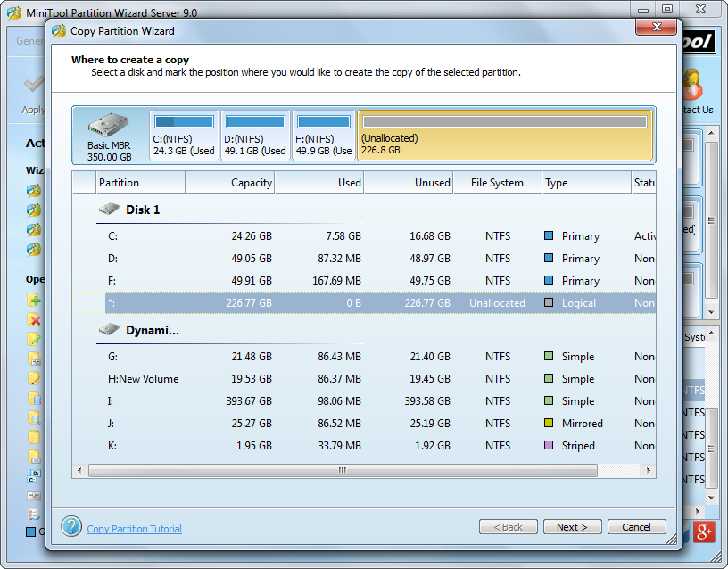Click the Disk 1 drive icon in list
728x569 pixels.
click(109, 210)
